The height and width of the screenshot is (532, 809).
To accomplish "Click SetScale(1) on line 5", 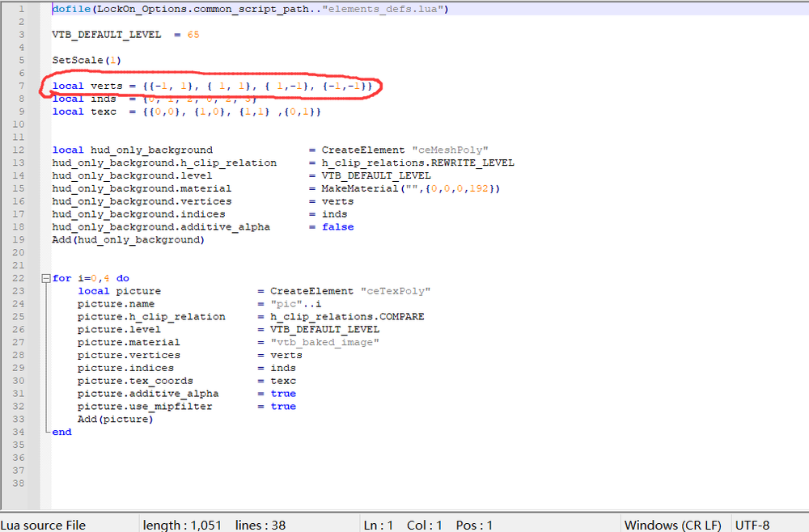I will pyautogui.click(x=87, y=61).
